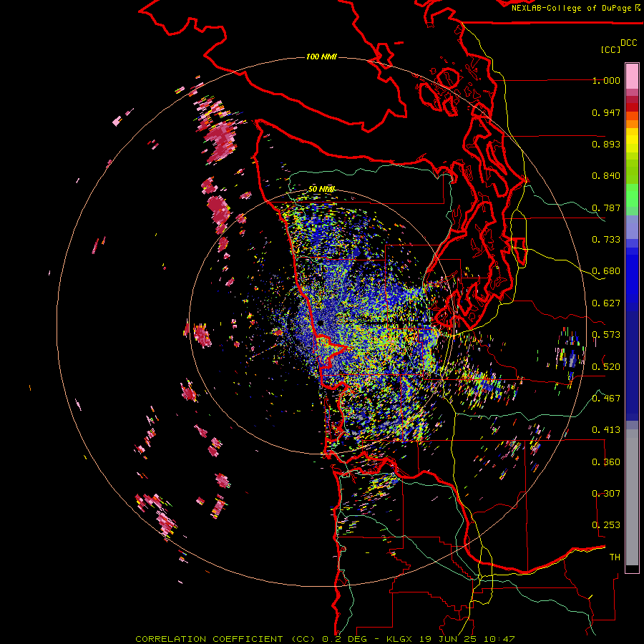Select the 0.733 scale value
The height and width of the screenshot is (644, 644).
click(x=606, y=240)
